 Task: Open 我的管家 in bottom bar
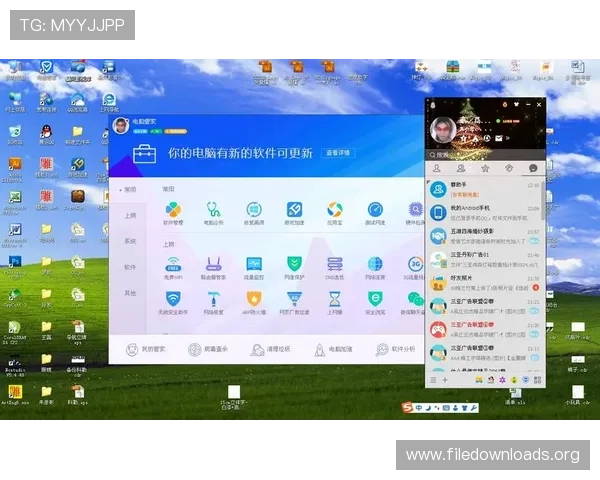(x=145, y=349)
